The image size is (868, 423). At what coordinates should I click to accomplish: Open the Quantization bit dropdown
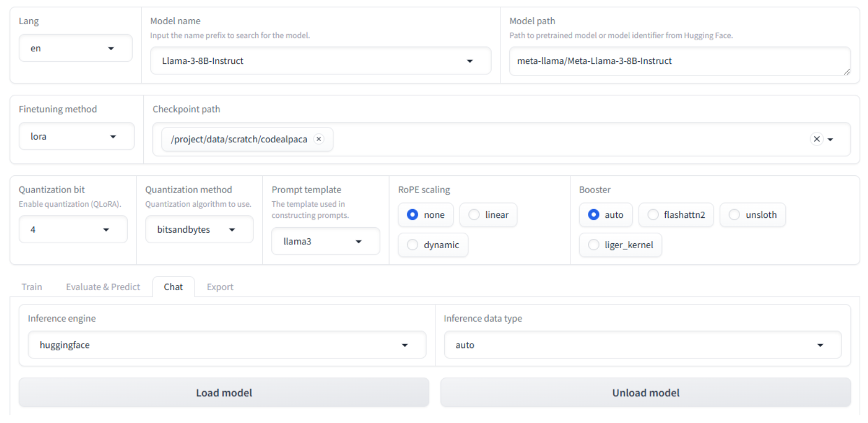(x=73, y=229)
